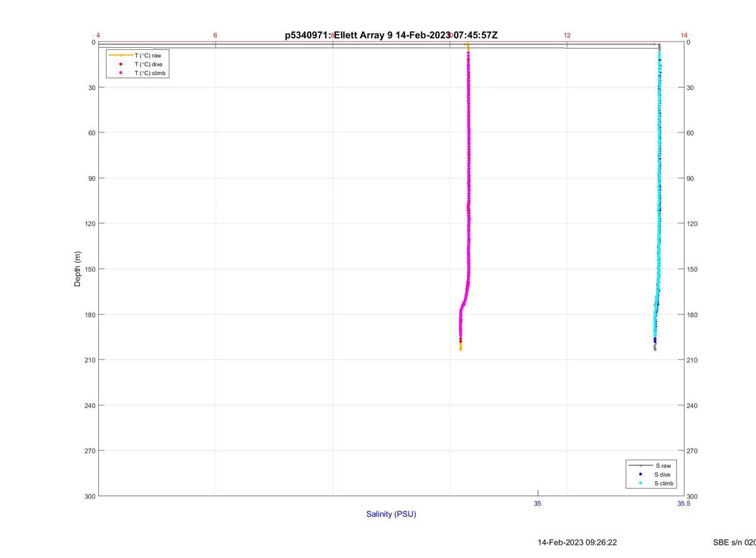Click the 90 tick on left depth axis
The width and height of the screenshot is (756, 558).
point(92,178)
